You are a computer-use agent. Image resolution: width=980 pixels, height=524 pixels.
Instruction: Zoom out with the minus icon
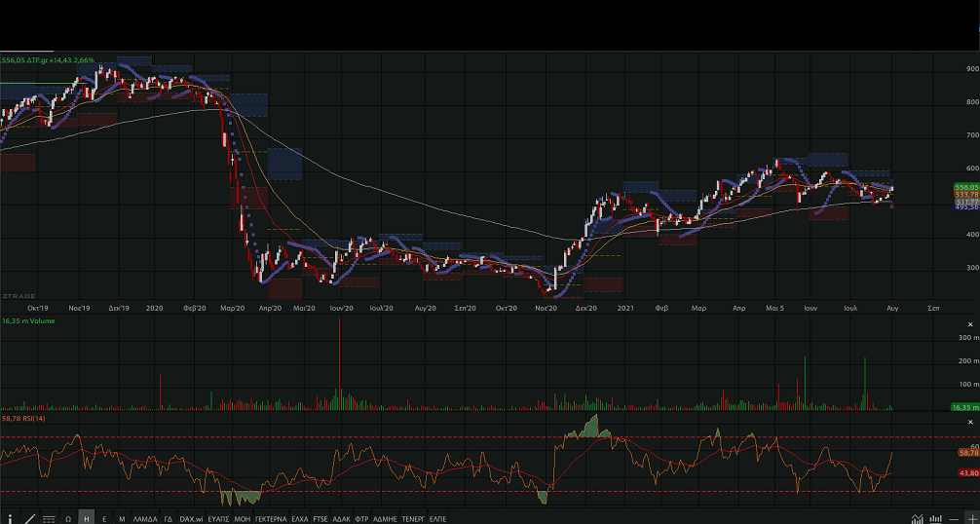[954, 518]
